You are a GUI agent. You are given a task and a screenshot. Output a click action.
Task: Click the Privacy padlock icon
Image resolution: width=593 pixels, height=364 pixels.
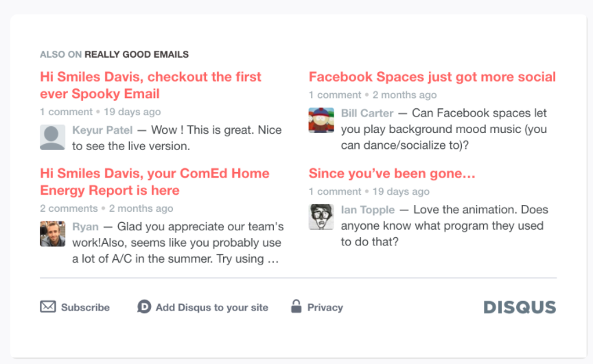tap(296, 306)
